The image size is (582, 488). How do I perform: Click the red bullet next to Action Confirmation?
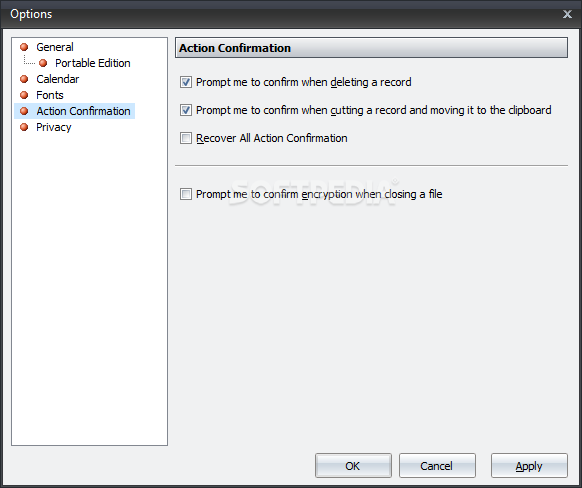point(24,111)
